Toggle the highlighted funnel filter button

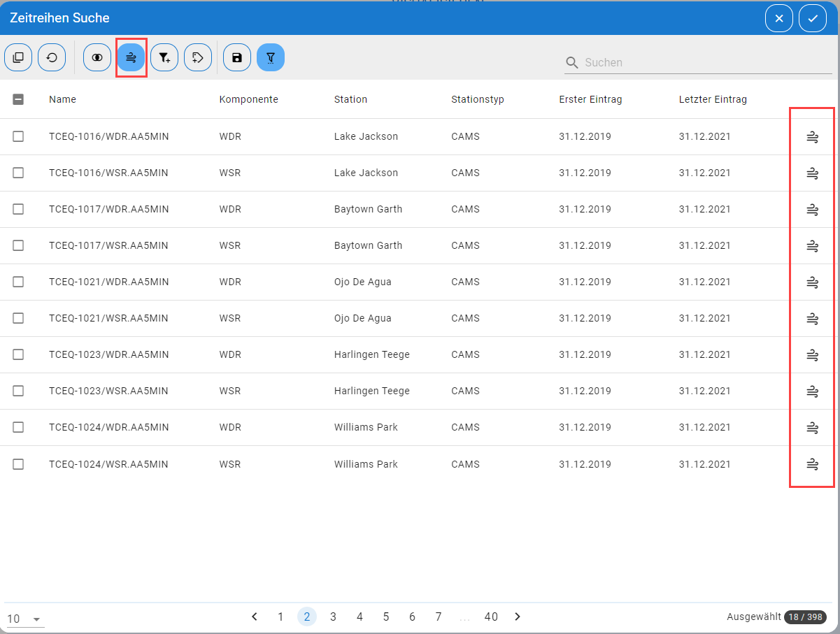point(271,57)
